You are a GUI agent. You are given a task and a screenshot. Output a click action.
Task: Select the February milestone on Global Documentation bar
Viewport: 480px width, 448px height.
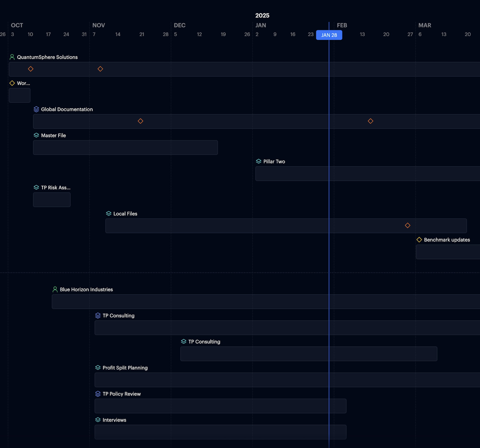[370, 121]
